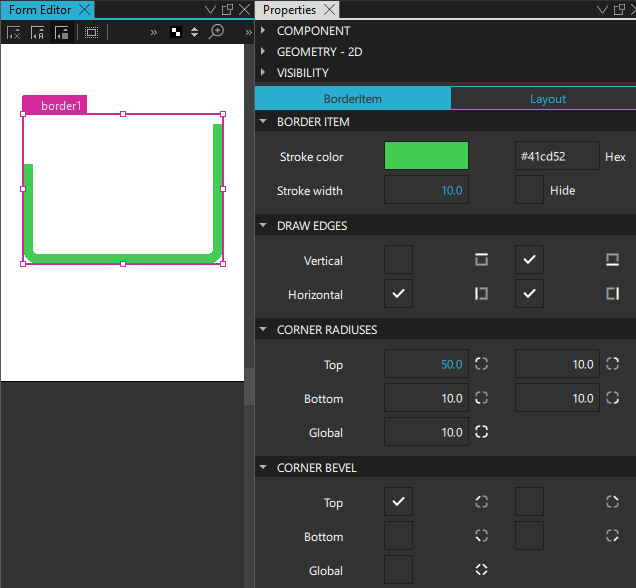Switch to the Layout tab
636x588 pixels.
click(x=547, y=99)
